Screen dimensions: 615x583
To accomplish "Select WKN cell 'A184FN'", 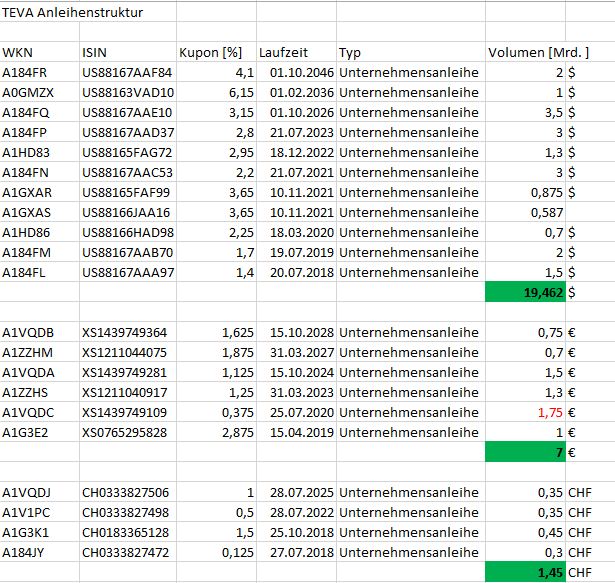I will [x=40, y=172].
